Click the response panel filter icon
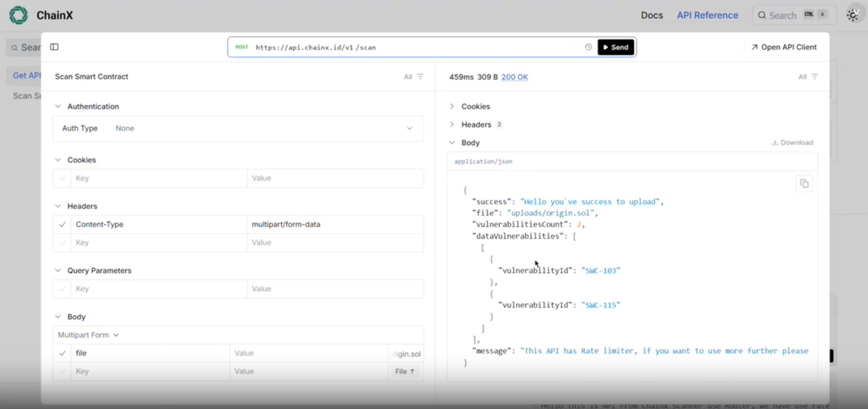Screen dimensions: 868x409 pyautogui.click(x=815, y=77)
